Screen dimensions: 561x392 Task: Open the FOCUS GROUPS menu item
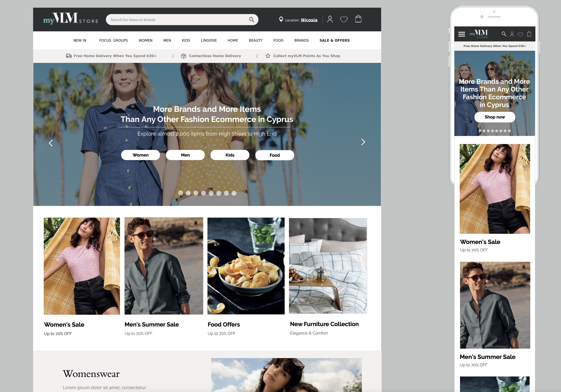[x=113, y=40]
